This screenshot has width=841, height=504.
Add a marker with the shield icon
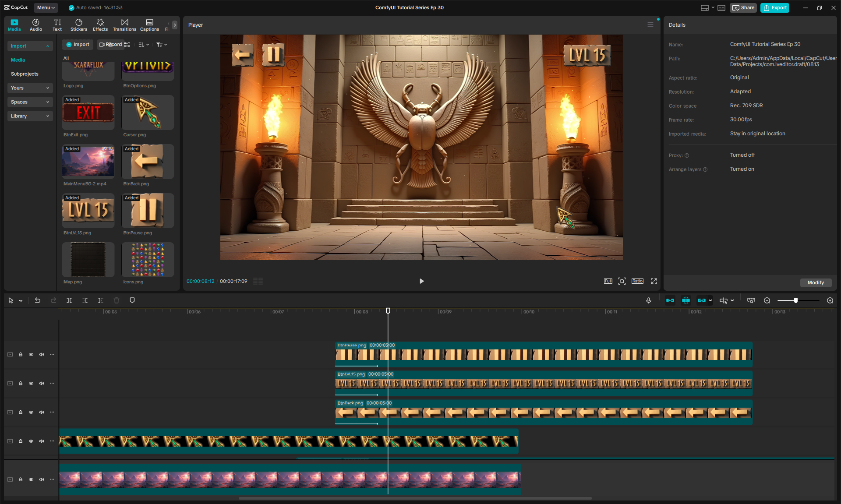tap(132, 300)
